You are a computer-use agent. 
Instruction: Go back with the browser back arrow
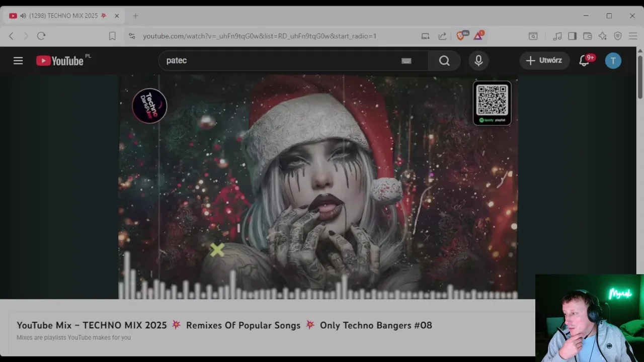tap(11, 36)
